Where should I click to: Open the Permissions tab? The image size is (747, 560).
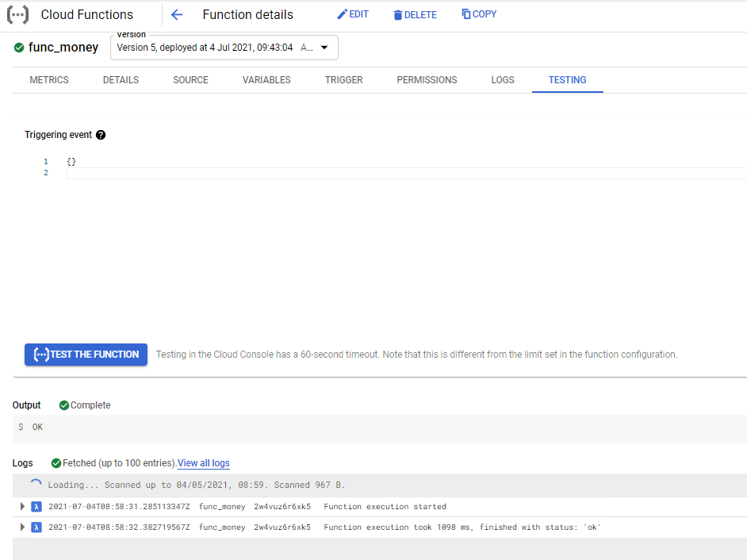point(427,80)
